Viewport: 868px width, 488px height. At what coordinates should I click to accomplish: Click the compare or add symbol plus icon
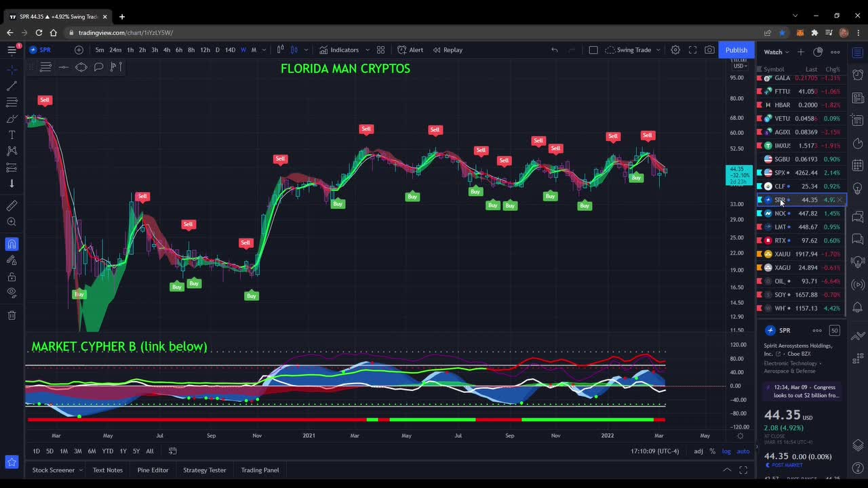coord(79,49)
